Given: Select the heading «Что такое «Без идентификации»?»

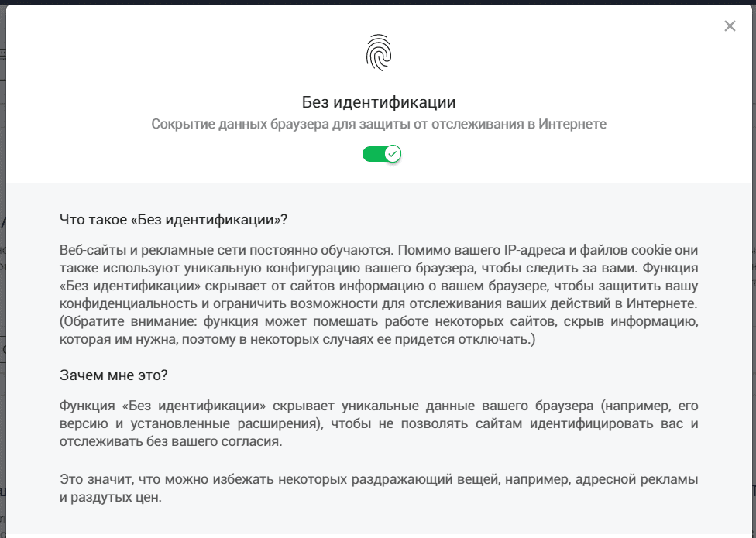Looking at the screenshot, I should [x=174, y=219].
